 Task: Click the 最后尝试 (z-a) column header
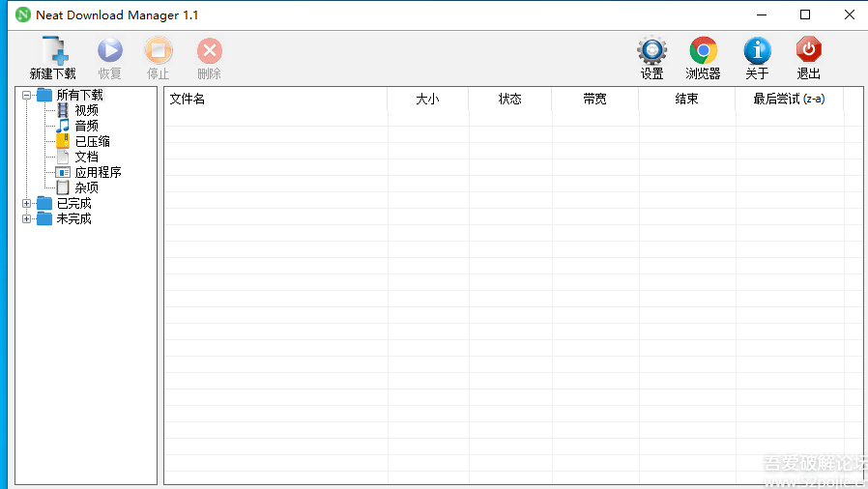[x=789, y=99]
